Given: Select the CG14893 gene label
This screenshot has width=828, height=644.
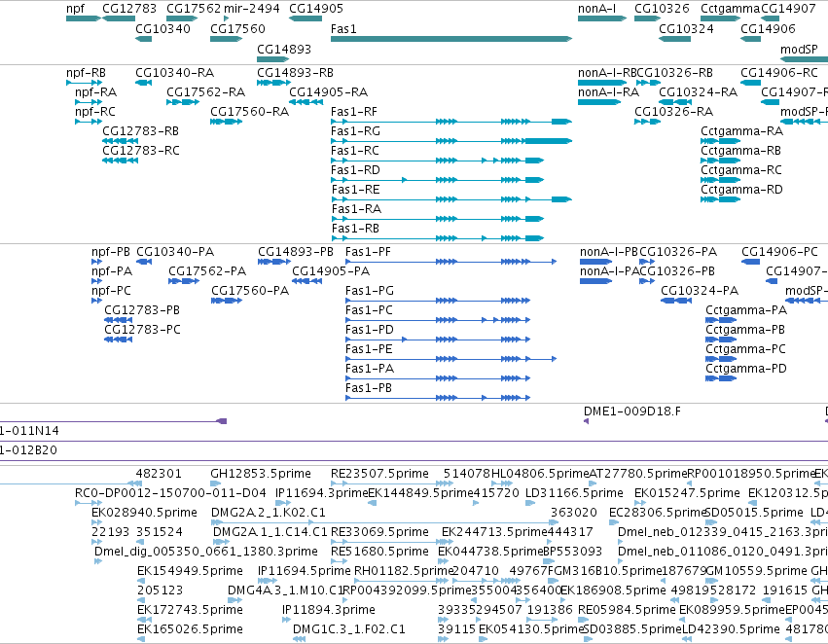Looking at the screenshot, I should (x=284, y=49).
